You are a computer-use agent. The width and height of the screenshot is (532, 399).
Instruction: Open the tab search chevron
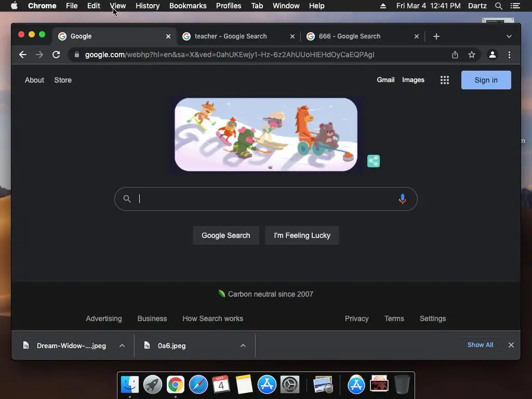click(x=509, y=36)
